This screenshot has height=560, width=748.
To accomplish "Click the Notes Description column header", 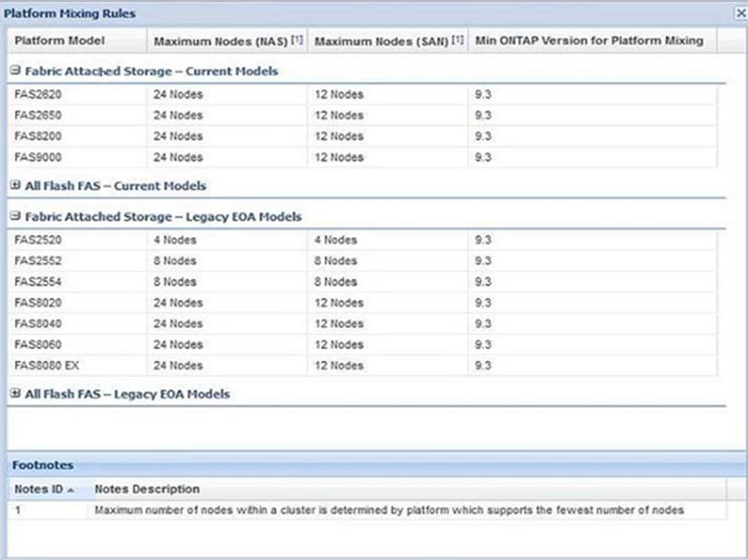I will [147, 489].
